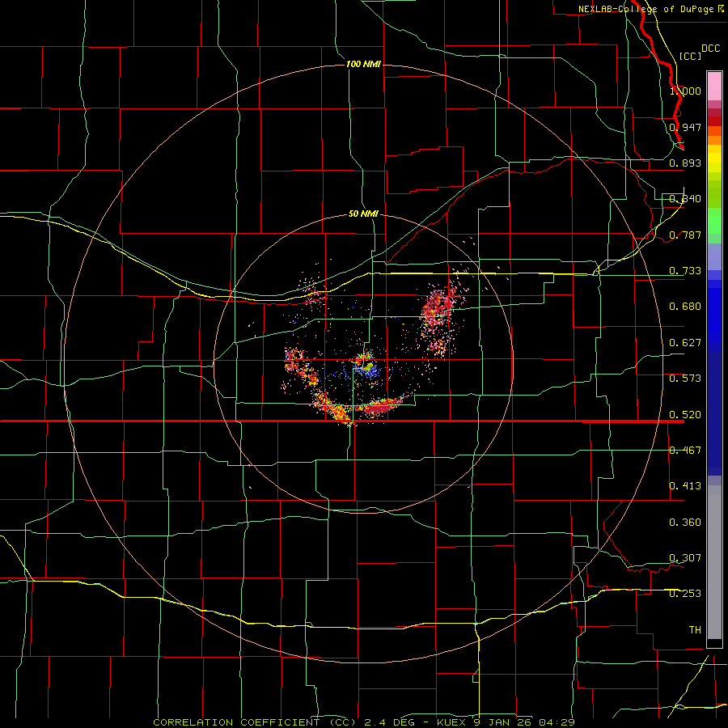Select the 0.947 legend value
Viewport: 728px width, 728px height.
tap(685, 127)
